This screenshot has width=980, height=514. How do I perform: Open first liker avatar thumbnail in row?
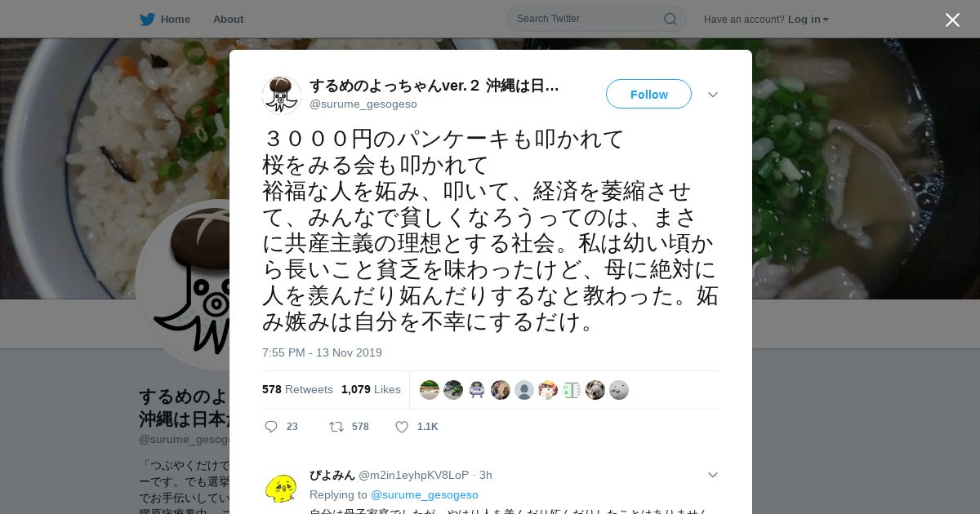(430, 390)
